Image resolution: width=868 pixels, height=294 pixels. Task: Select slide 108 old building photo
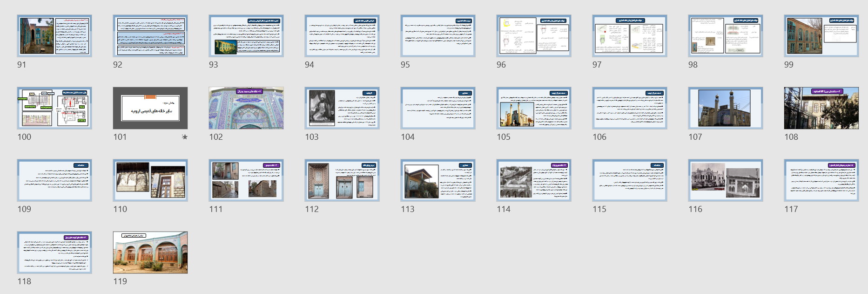pyautogui.click(x=821, y=108)
